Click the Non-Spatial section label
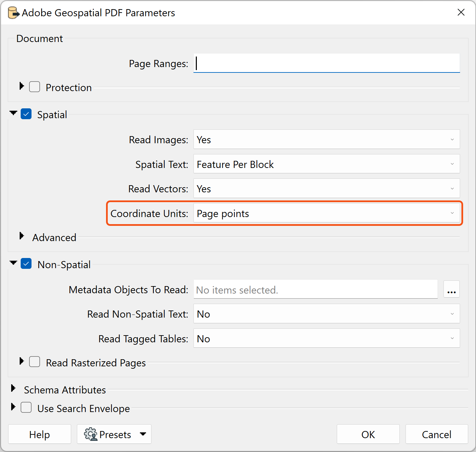Screen dimensions: 476x452 (64, 264)
